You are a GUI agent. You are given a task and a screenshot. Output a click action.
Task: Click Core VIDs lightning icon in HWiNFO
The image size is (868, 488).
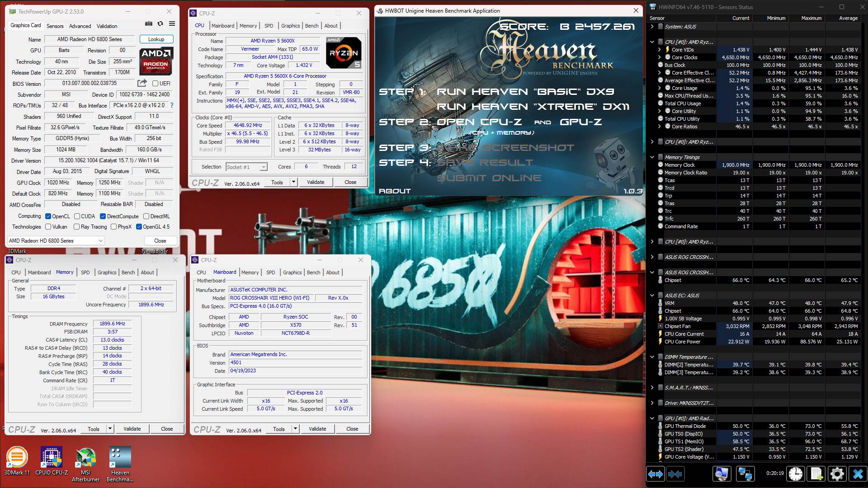[x=667, y=50]
